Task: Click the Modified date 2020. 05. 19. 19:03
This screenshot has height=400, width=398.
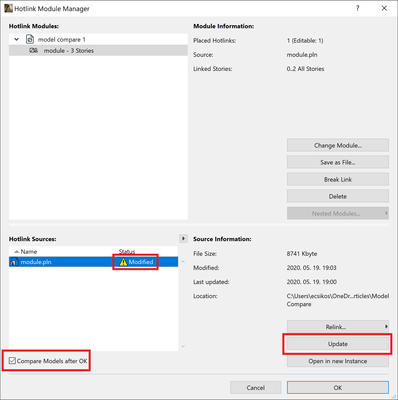Action: tap(311, 268)
